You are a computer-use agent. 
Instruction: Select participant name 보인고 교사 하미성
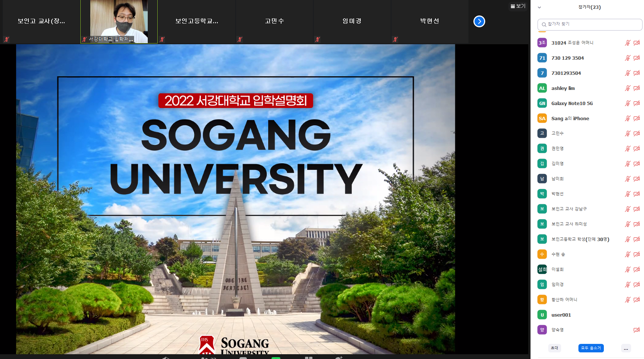coord(569,224)
